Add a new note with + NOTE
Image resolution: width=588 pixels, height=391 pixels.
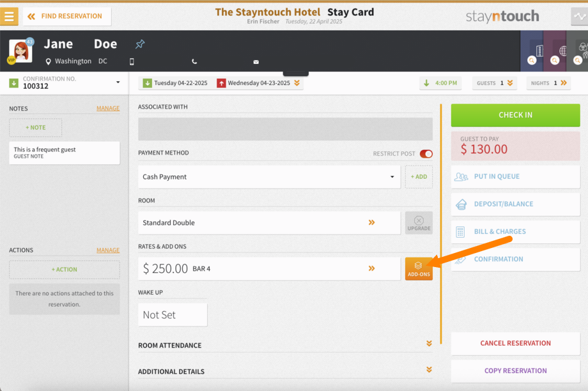point(36,128)
